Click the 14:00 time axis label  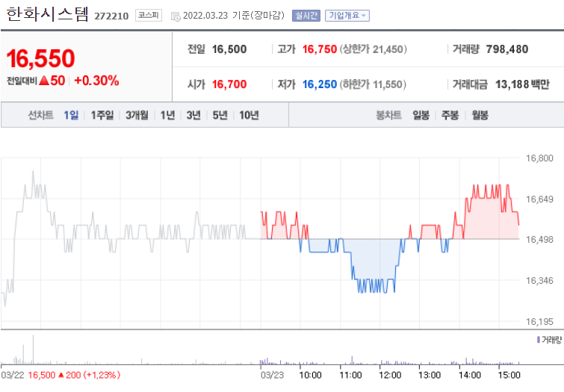470,375
